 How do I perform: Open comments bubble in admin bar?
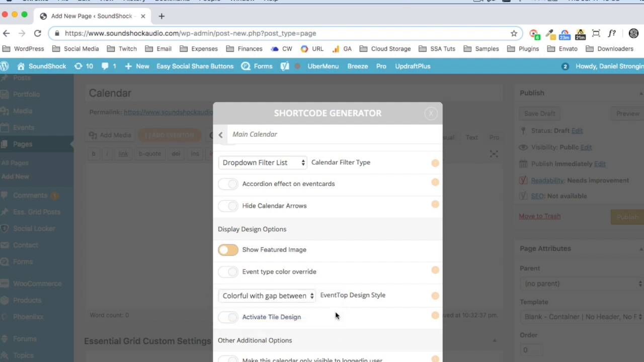pyautogui.click(x=109, y=66)
